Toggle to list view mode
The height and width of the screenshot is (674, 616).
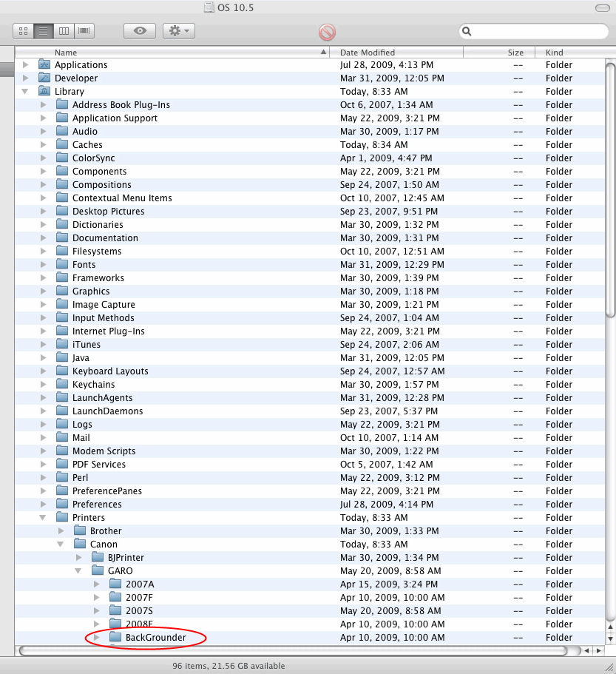(43, 31)
